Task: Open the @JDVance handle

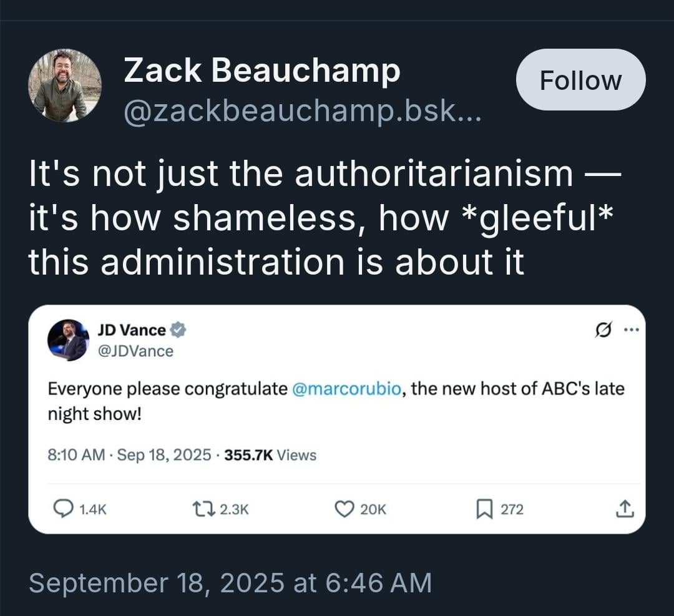Action: [136, 351]
